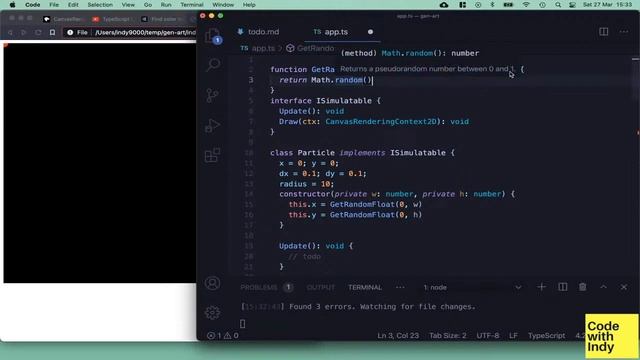The height and width of the screenshot is (360, 640).
Task: Click UTF-8 encoding in status bar
Action: tap(488, 336)
